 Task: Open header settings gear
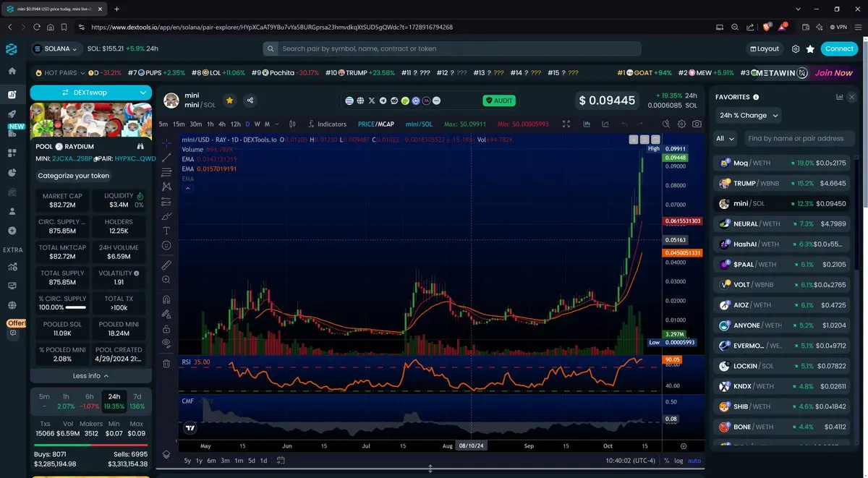click(796, 48)
